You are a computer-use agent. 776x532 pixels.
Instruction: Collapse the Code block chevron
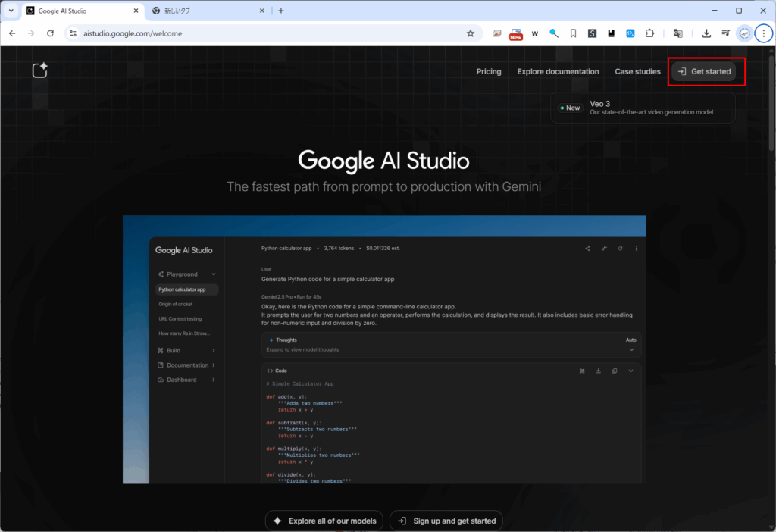(631, 371)
